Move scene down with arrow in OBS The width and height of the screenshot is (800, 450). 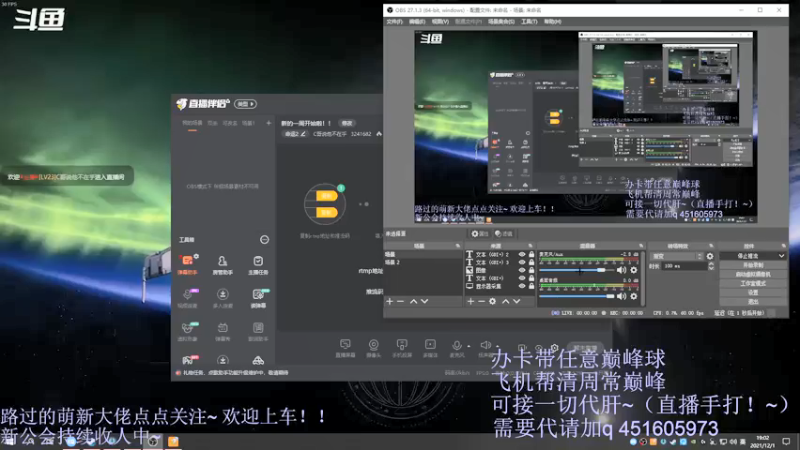tap(424, 302)
